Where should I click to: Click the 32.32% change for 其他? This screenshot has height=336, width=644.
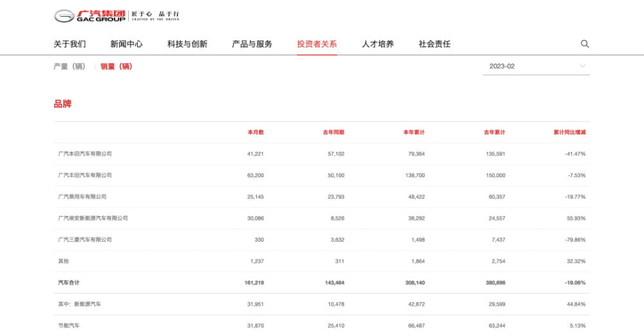coord(576,261)
